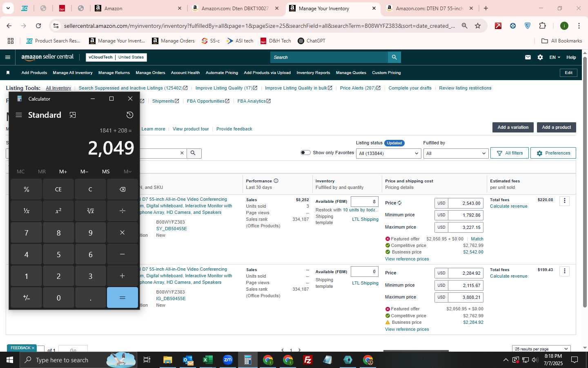Click Edit button in navigation bar

(568, 73)
